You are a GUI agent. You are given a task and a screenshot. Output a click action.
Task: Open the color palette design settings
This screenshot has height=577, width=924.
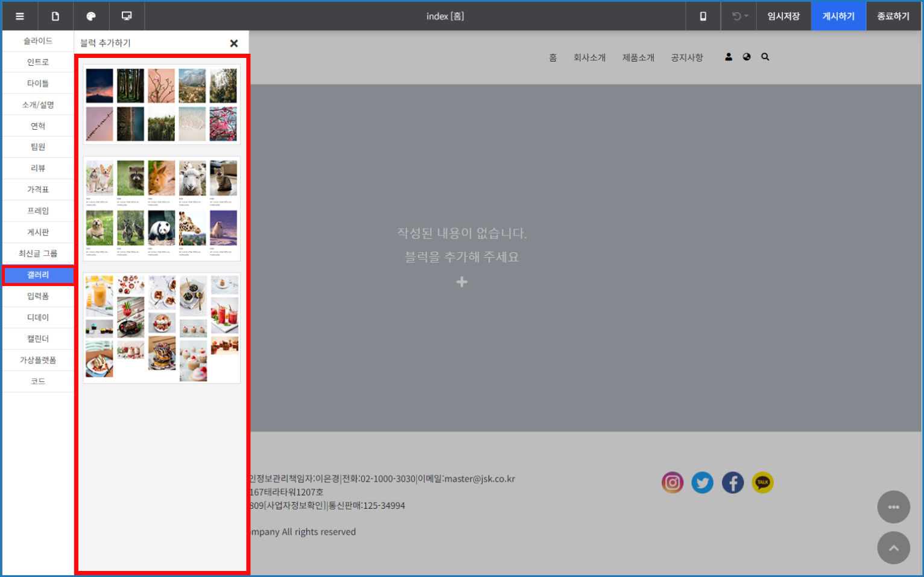[x=91, y=16]
